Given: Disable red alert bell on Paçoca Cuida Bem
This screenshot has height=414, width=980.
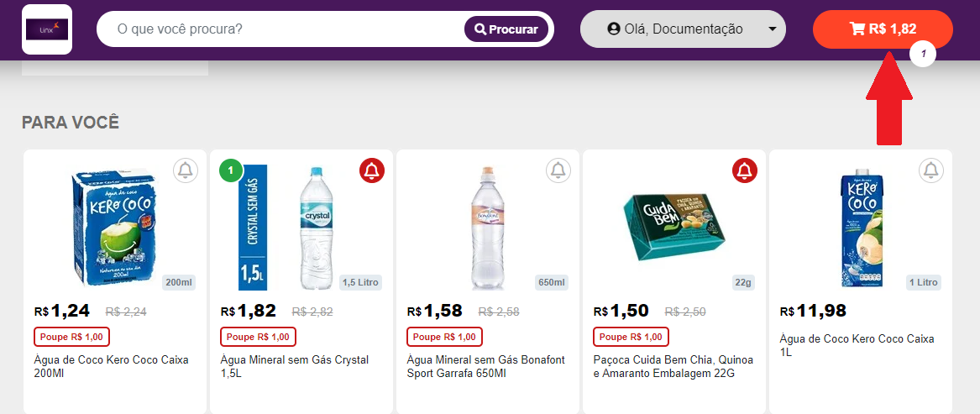Looking at the screenshot, I should [745, 170].
